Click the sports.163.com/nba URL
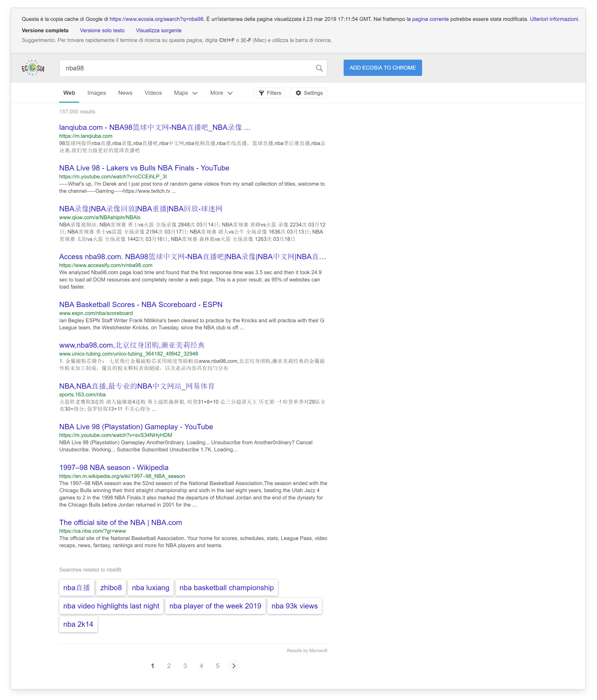The image size is (597, 700). pos(82,395)
